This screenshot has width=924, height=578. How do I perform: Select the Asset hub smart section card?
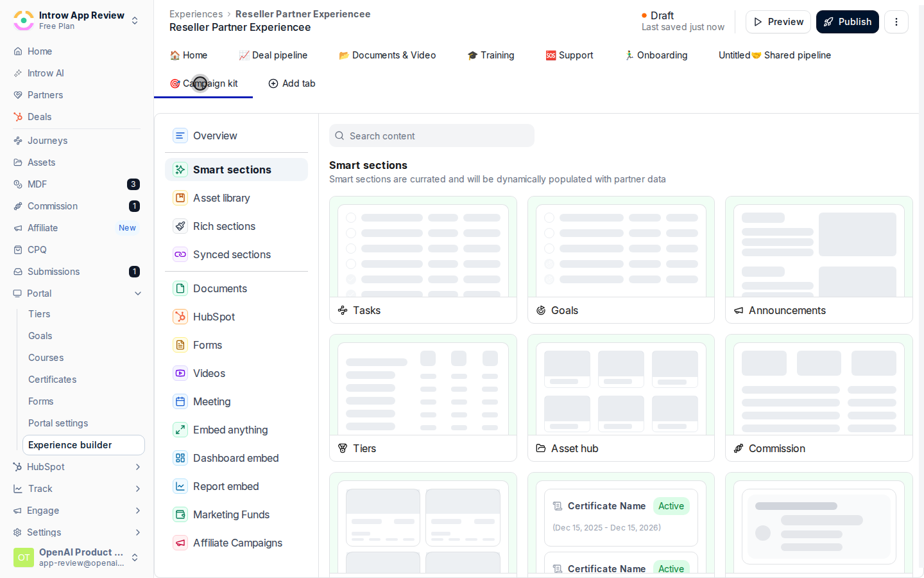coord(621,398)
